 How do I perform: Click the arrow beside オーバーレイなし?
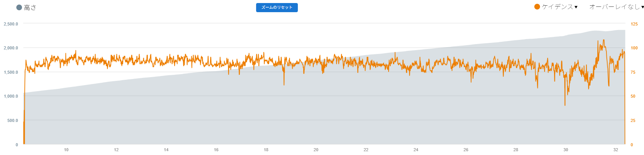[x=642, y=7]
